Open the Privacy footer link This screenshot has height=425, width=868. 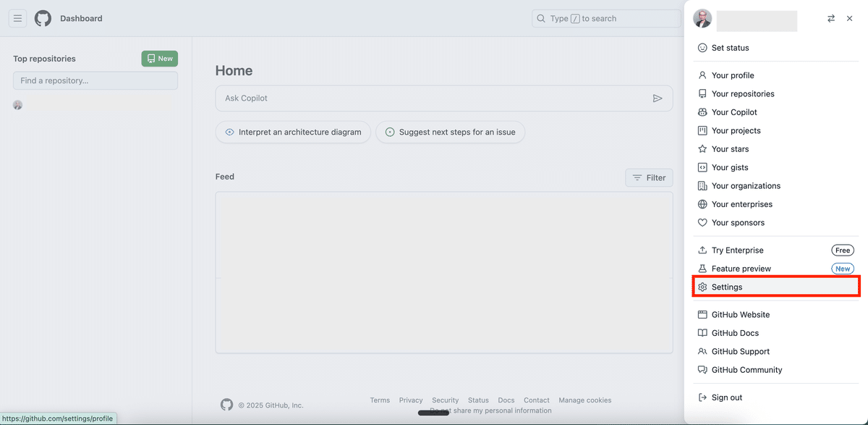[410, 400]
